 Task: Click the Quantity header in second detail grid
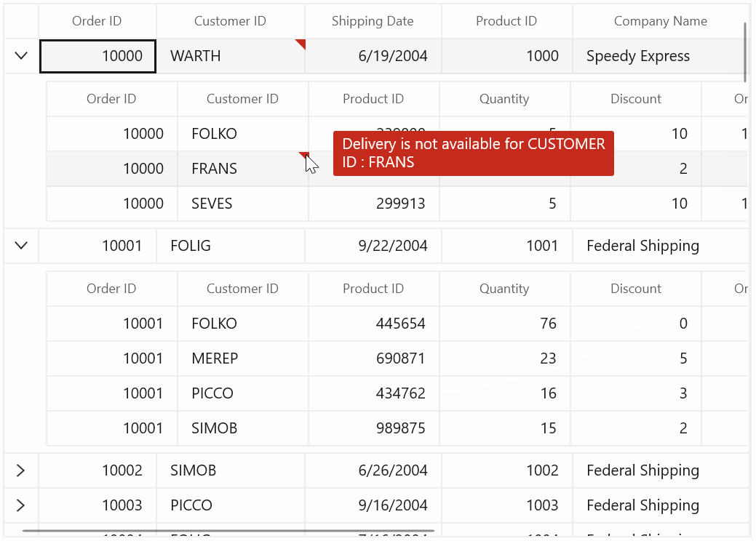coord(504,289)
